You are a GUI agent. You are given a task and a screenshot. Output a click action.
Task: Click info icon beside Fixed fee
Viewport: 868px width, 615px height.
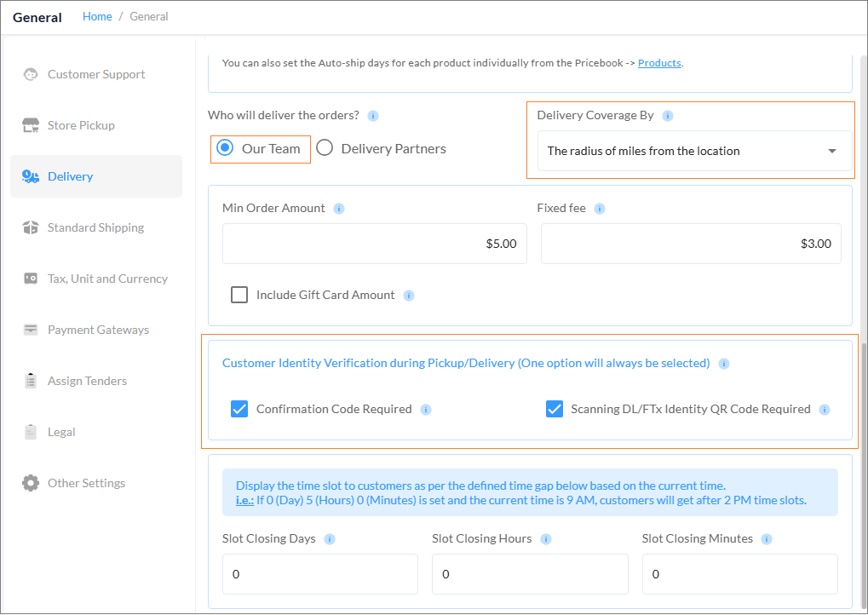point(600,209)
